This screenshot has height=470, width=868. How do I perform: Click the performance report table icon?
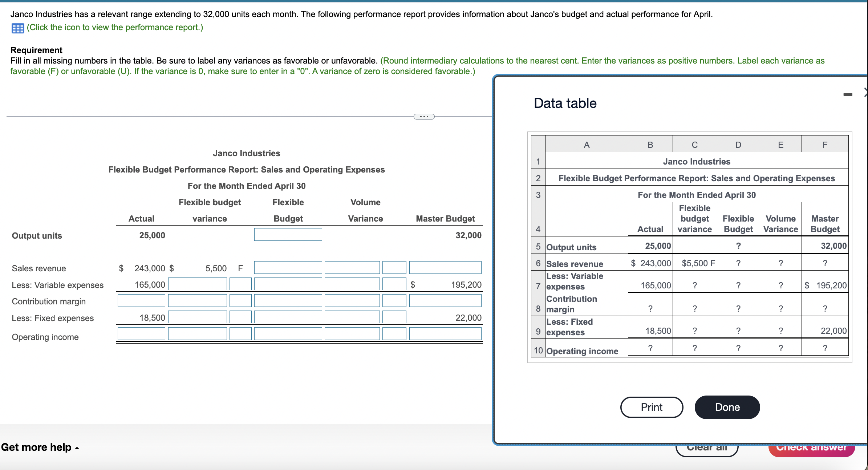(x=17, y=28)
